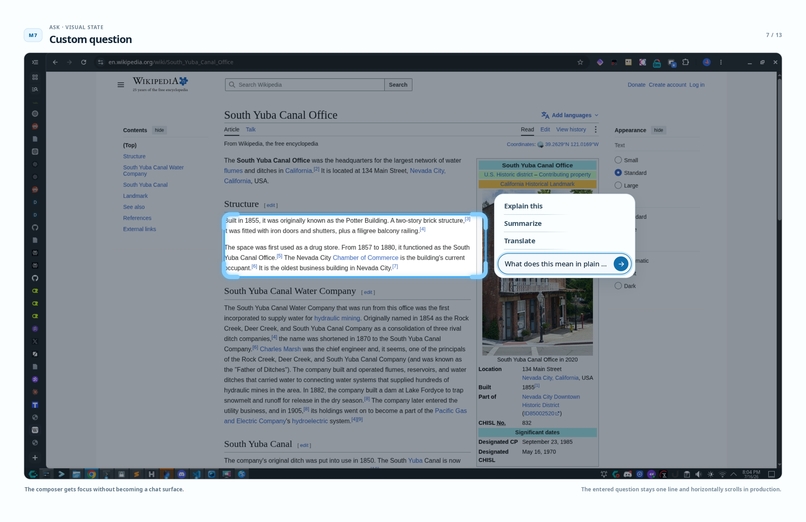Open VS Code from the taskbar
The image size is (806, 522).
[x=196, y=474]
